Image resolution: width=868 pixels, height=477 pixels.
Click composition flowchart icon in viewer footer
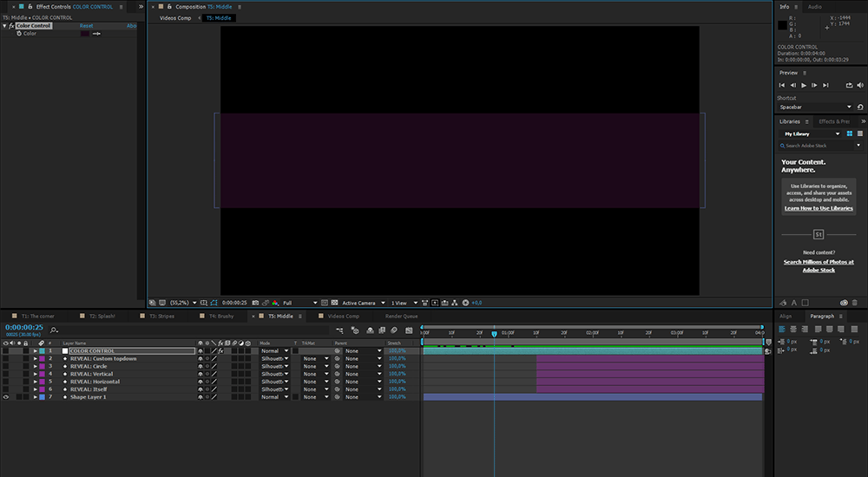point(455,303)
